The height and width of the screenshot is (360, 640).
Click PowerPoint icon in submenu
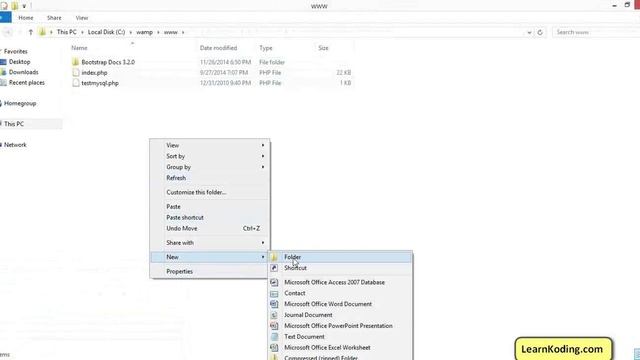click(274, 326)
